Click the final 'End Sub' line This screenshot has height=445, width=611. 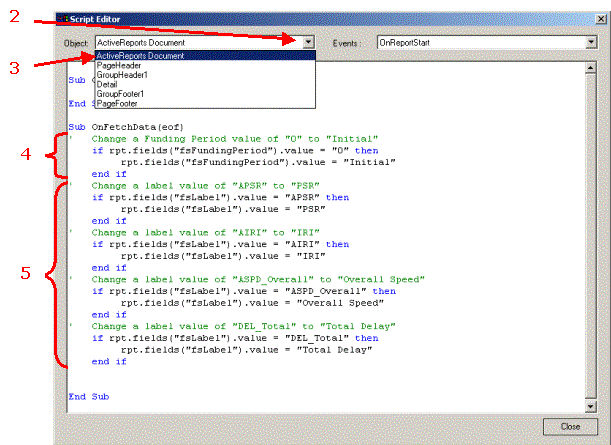[x=89, y=396]
